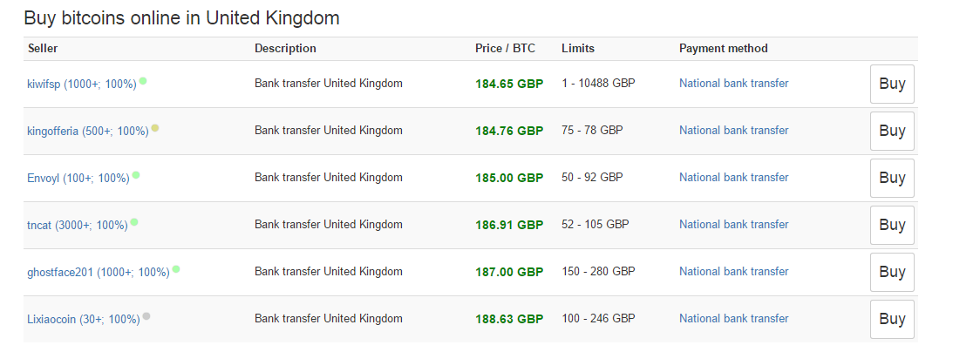
Task: Click Buy on tncat's 186.91 GBP listing
Action: point(892,225)
